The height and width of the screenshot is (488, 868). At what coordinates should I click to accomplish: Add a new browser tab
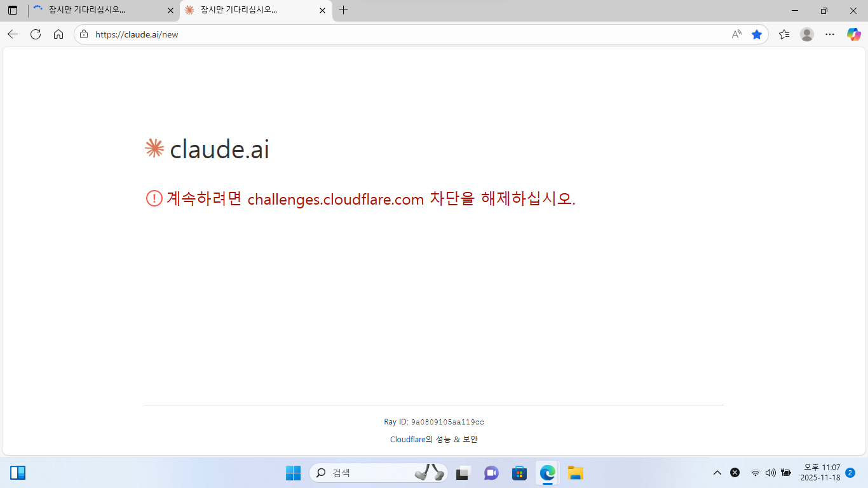pos(344,10)
